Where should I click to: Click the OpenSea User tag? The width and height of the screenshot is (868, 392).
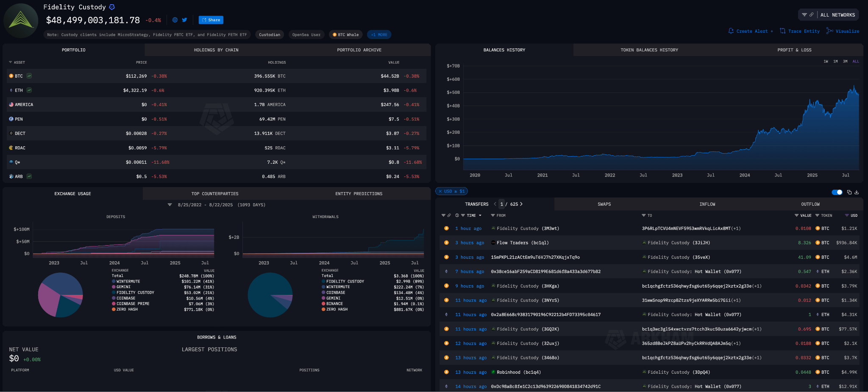tap(306, 35)
